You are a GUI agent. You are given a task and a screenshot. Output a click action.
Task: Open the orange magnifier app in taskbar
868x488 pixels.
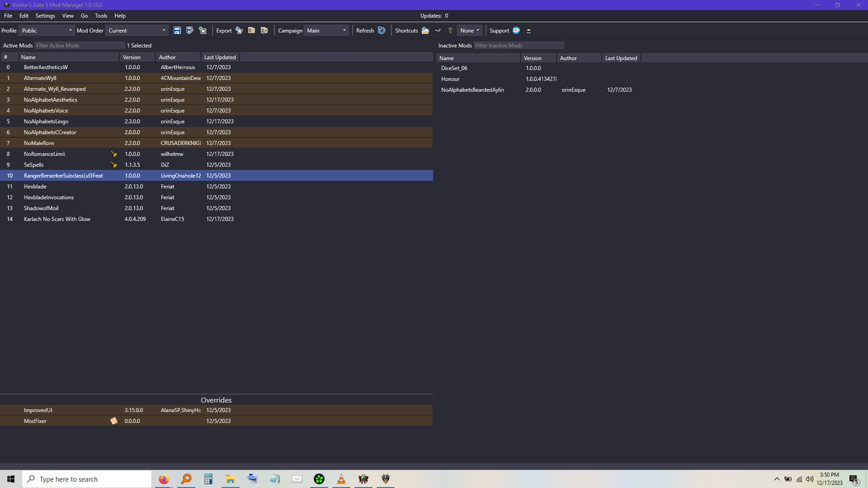click(186, 479)
